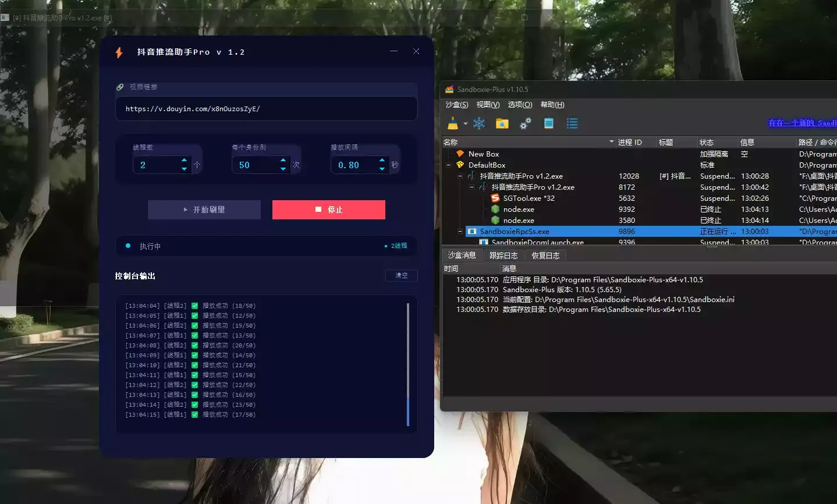Viewport: 837px width, 504px height.
Task: Sort by the 状态 column header
Action: click(718, 142)
